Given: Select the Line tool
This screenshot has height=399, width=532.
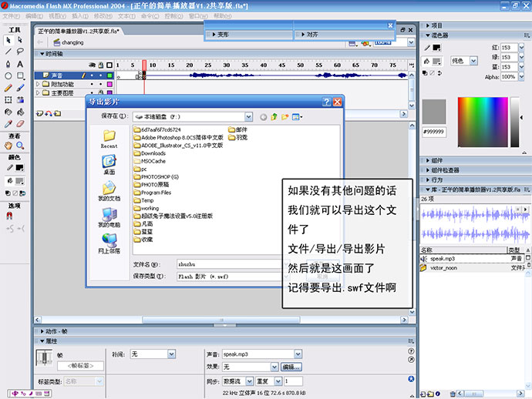Looking at the screenshot, I should (8, 52).
